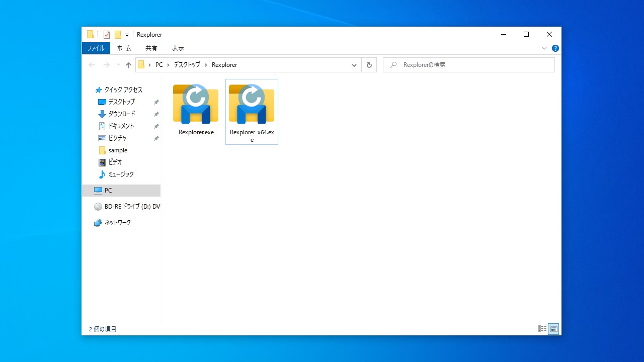Click the New Folder quick access toolbar icon
This screenshot has height=362, width=644.
[x=118, y=35]
